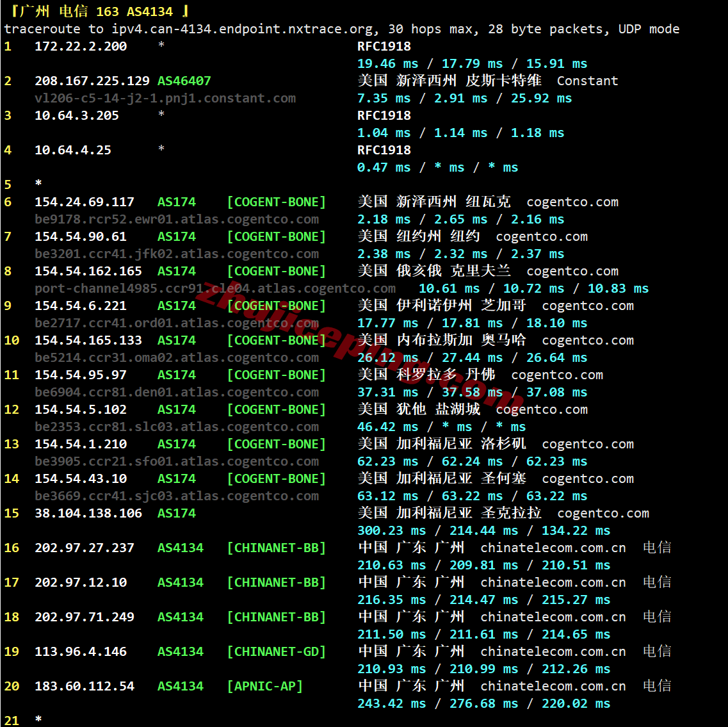Screen dimensions: 728x727
Task: Click IP address 202.97.27.237
Action: (x=84, y=548)
